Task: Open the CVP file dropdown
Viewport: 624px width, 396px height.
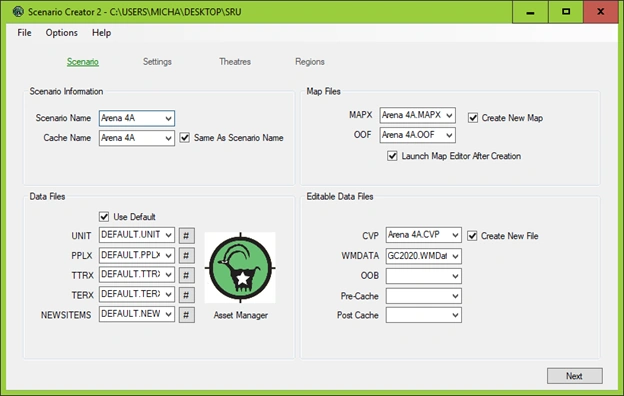Action: click(455, 236)
